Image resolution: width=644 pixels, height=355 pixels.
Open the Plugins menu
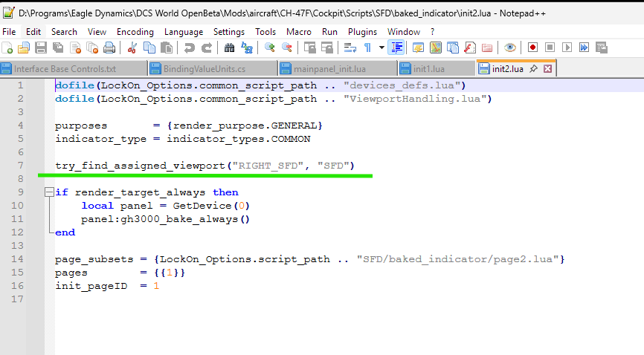[x=362, y=32]
